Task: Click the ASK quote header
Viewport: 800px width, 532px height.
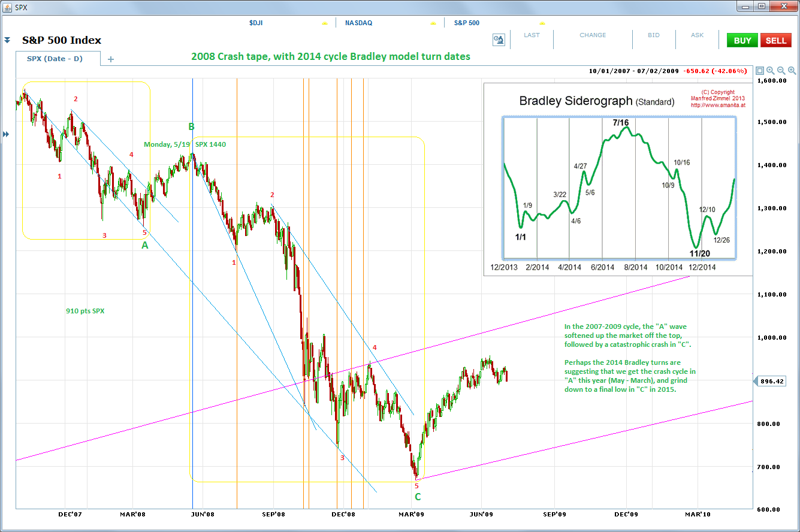Action: (698, 35)
